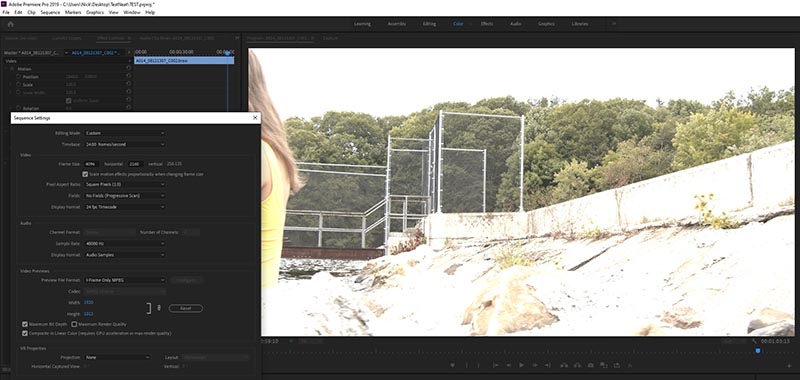800x380 pixels.
Task: Step back one frame
Action: tap(509, 365)
